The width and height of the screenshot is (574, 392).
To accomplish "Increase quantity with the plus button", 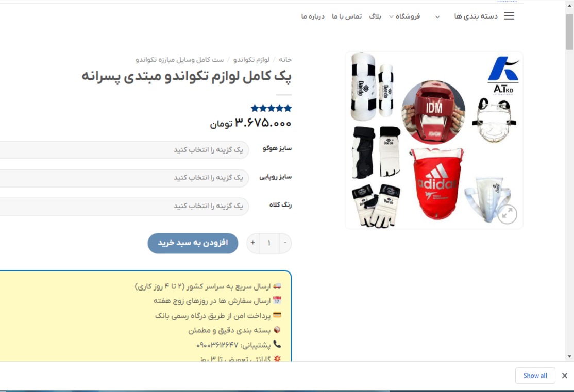I will [252, 243].
